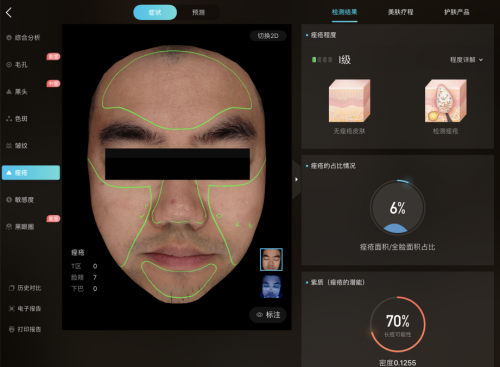Expand the 程度详解 severity details dropdown
This screenshot has height=367, width=500.
click(466, 60)
